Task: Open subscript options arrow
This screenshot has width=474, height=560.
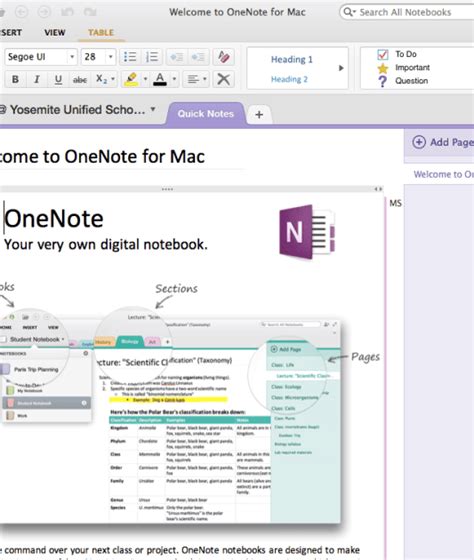Action: point(113,79)
